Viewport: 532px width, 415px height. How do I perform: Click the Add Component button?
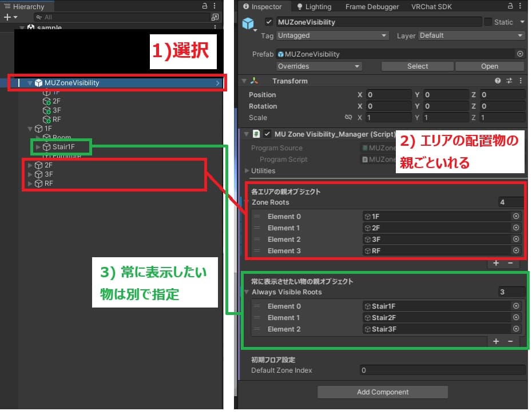[382, 392]
